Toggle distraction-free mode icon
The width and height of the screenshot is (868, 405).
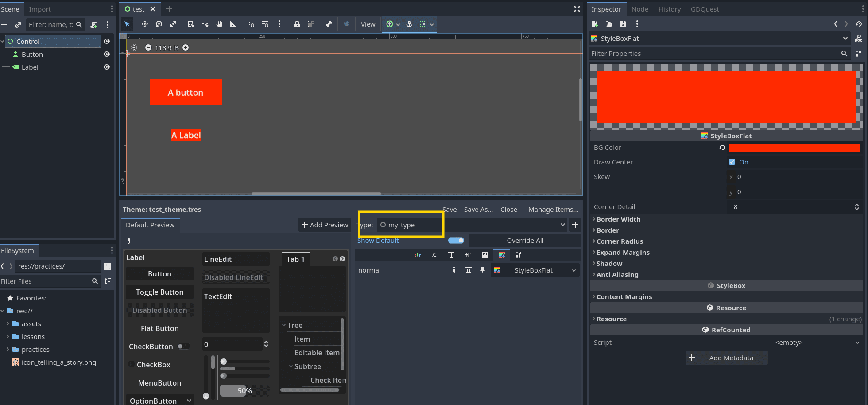[577, 9]
